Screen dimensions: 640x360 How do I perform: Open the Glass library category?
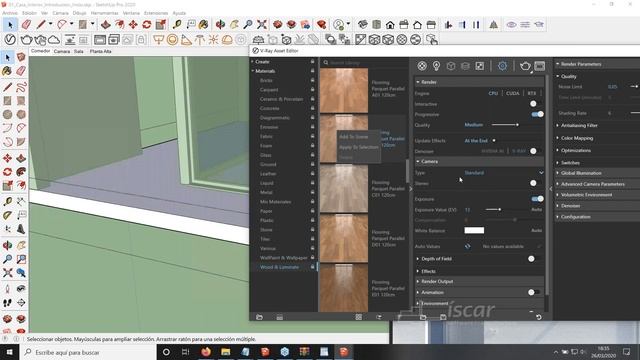point(266,155)
